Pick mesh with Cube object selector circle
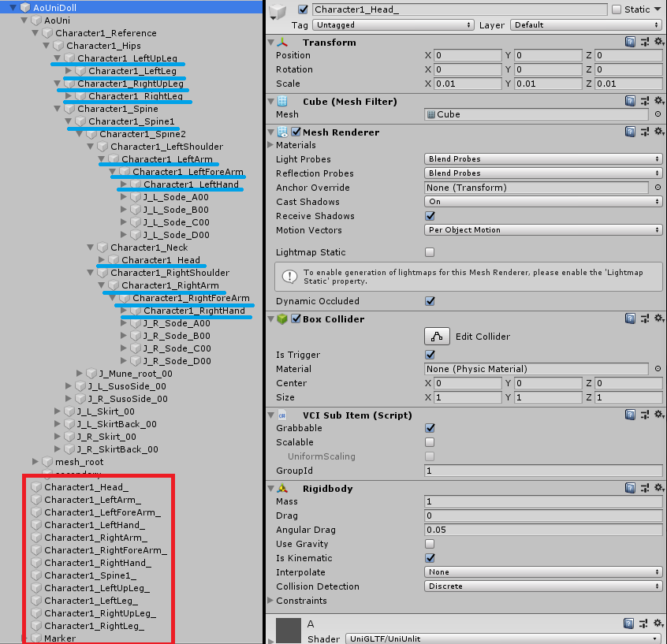 658,114
